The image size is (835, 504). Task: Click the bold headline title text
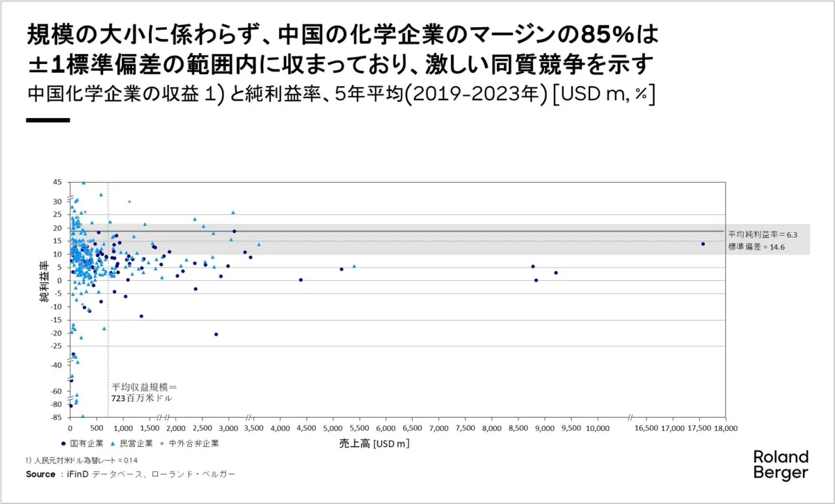[x=341, y=49]
